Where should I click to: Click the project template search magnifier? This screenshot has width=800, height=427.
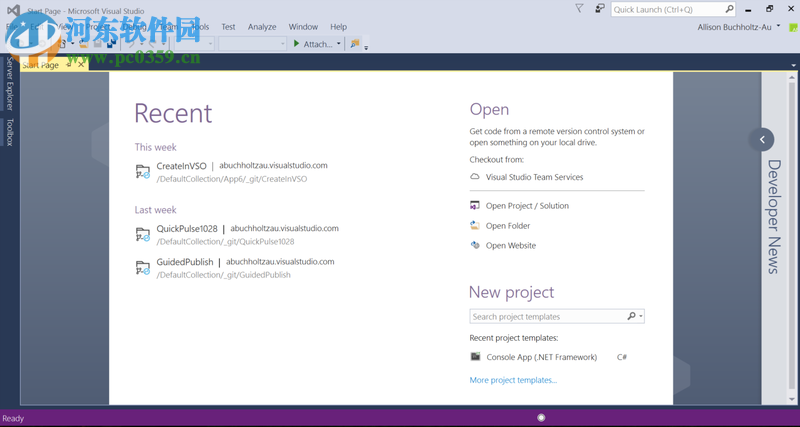coord(631,316)
